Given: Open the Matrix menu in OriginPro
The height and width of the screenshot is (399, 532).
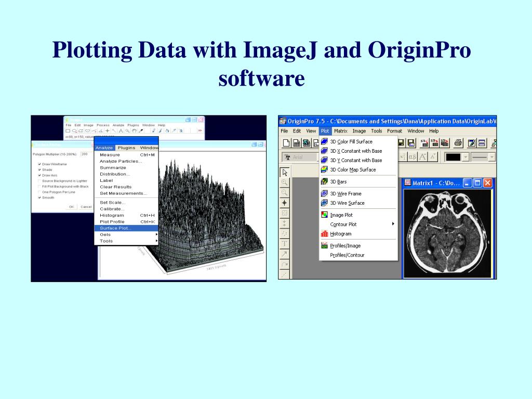Looking at the screenshot, I should pyautogui.click(x=340, y=131).
